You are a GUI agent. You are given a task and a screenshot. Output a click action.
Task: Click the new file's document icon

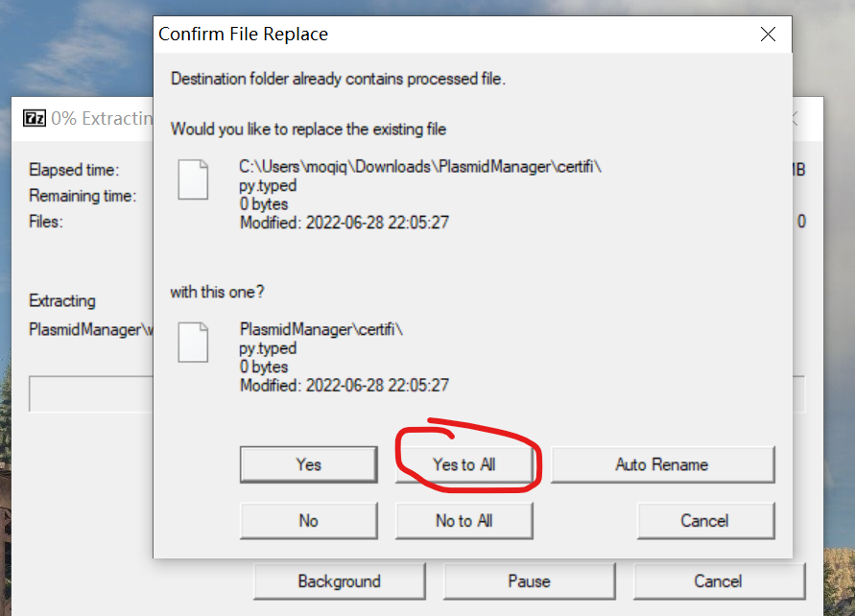point(193,343)
